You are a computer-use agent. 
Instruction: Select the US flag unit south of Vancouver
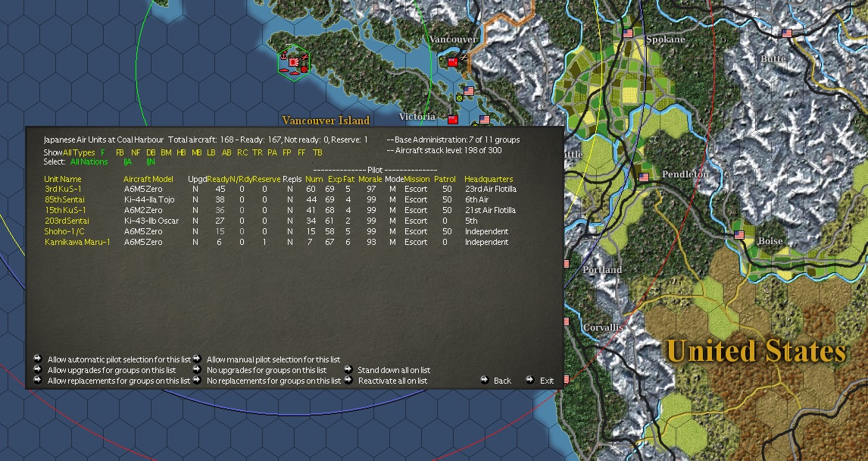469,91
